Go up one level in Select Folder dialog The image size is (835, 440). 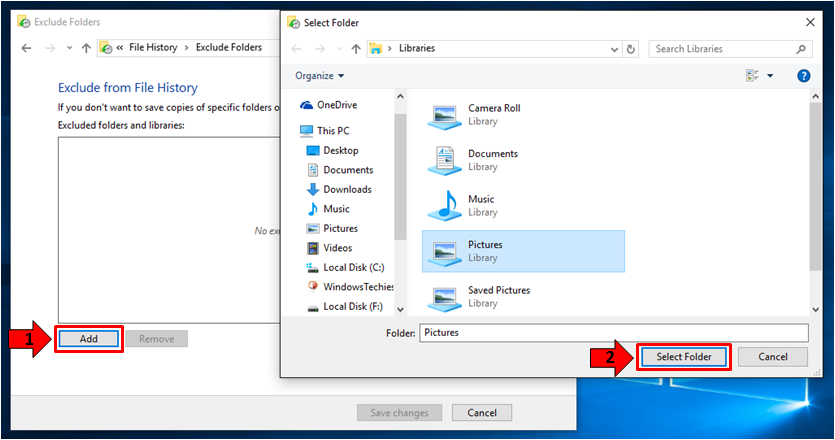point(356,49)
